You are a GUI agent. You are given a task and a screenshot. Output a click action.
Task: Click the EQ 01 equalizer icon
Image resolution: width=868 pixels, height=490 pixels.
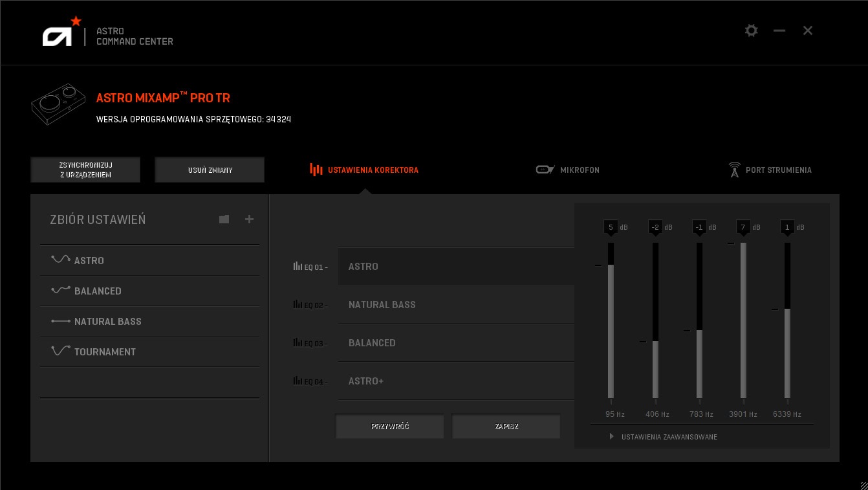coord(298,266)
